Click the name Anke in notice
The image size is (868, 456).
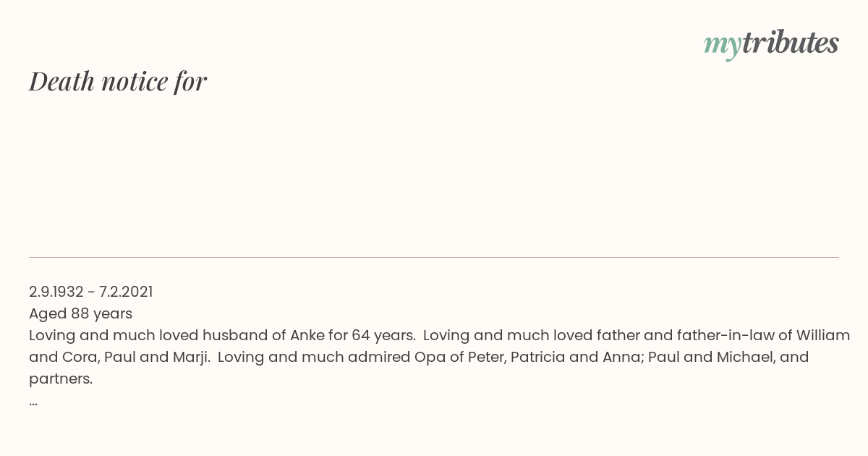pos(307,335)
